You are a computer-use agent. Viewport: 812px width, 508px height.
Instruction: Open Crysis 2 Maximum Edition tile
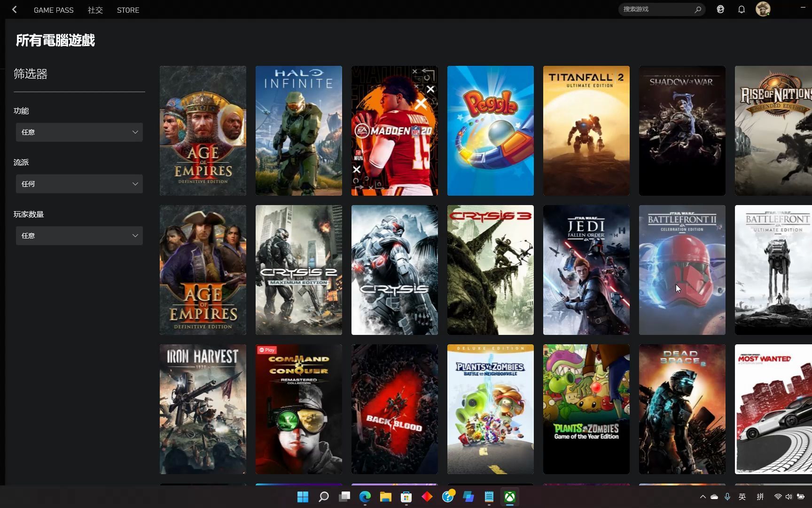coord(299,270)
